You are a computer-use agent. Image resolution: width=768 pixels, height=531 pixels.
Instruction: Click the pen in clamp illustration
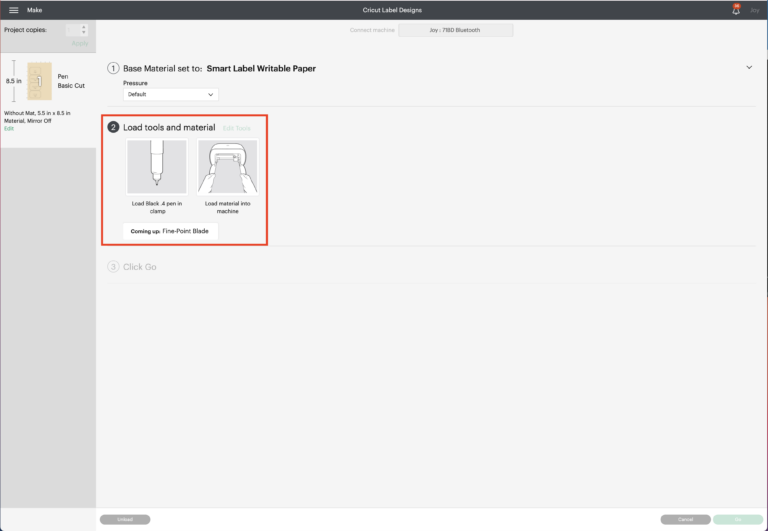157,166
